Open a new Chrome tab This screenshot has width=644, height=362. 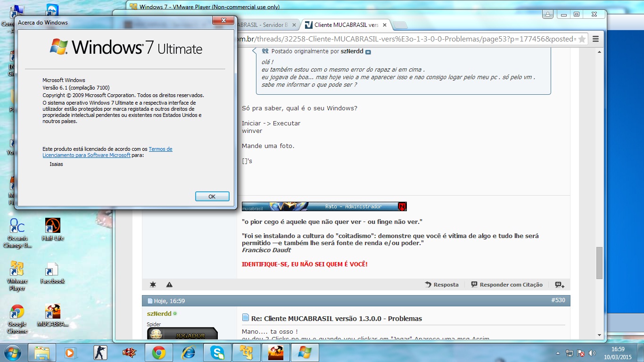(x=400, y=25)
